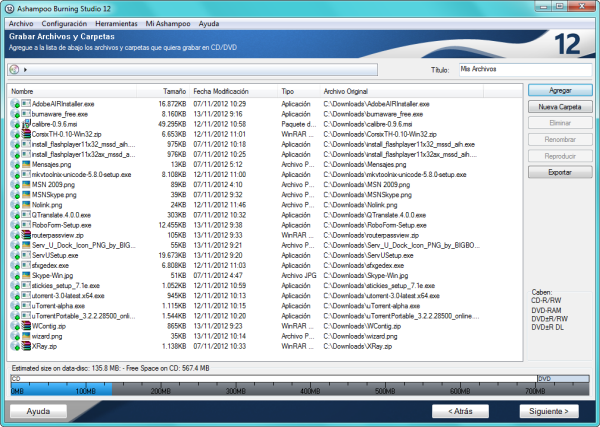Click the Eliminar button
The height and width of the screenshot is (427, 600).
tap(560, 123)
